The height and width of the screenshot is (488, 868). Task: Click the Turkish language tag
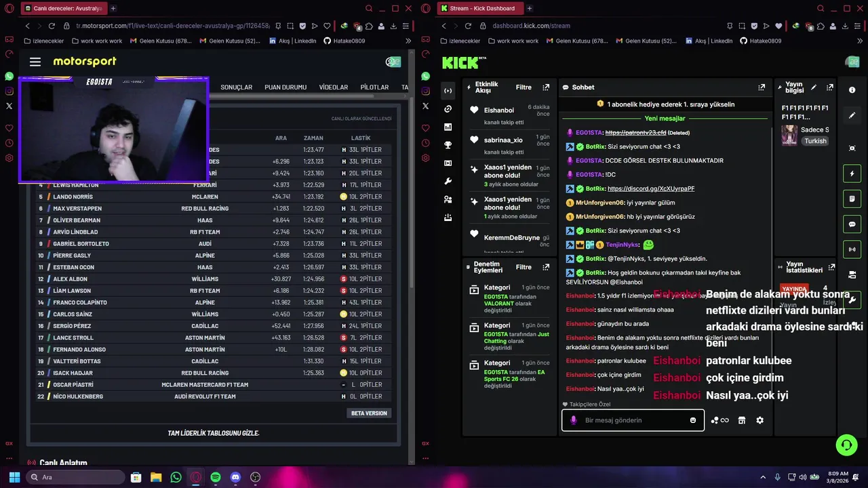[815, 141]
